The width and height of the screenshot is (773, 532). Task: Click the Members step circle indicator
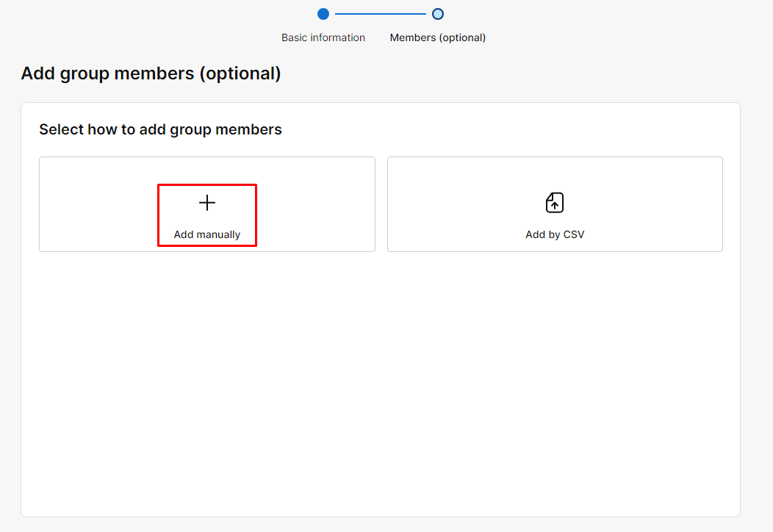coord(438,14)
